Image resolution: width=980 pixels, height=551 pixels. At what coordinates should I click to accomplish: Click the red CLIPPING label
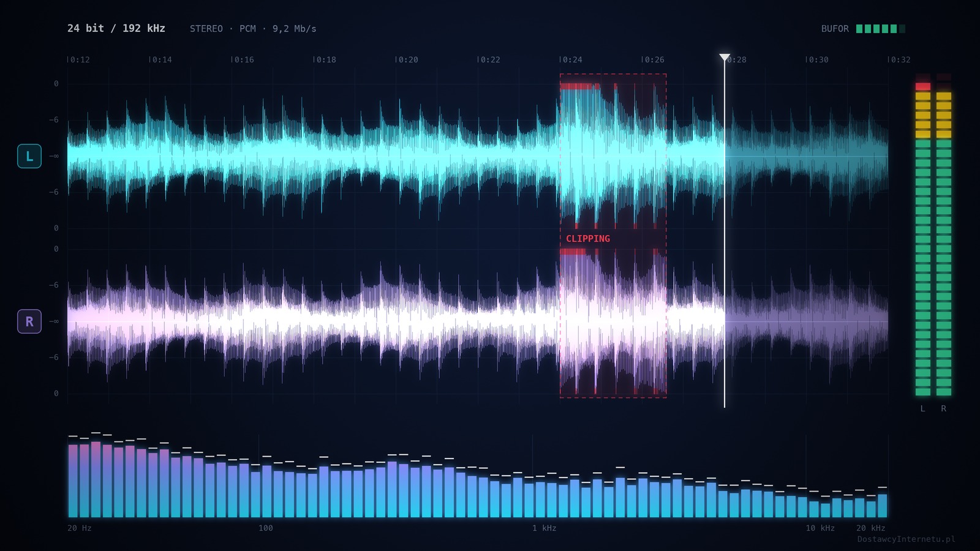coord(588,239)
